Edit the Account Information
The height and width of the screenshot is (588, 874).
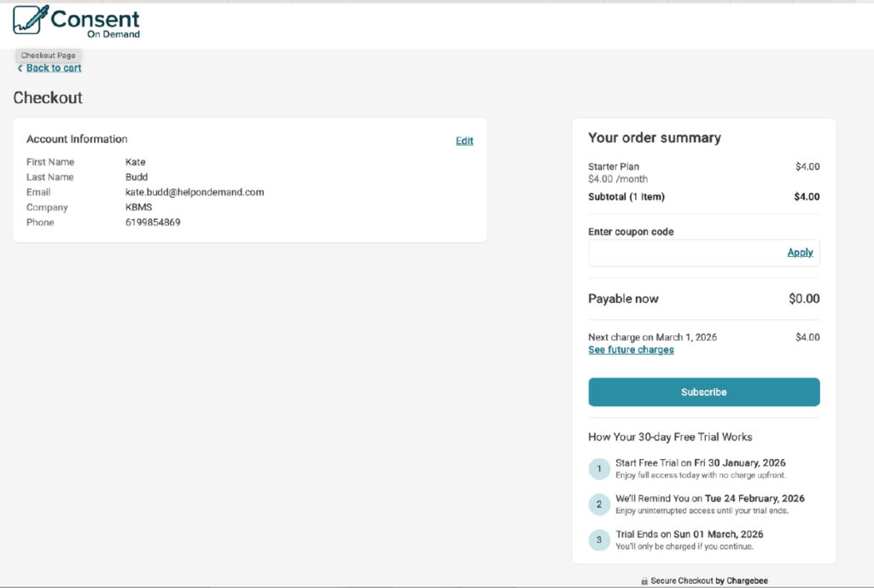464,141
